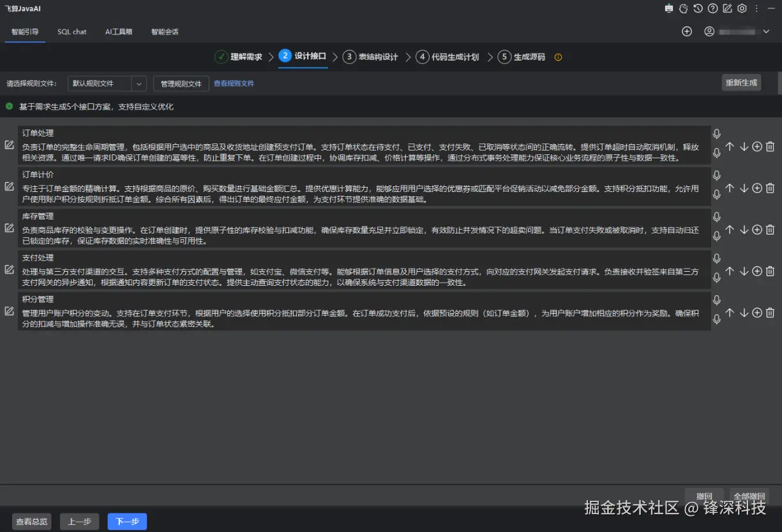Move 支付处理 down with the down arrow
Image resolution: width=782 pixels, height=532 pixels.
click(x=744, y=271)
